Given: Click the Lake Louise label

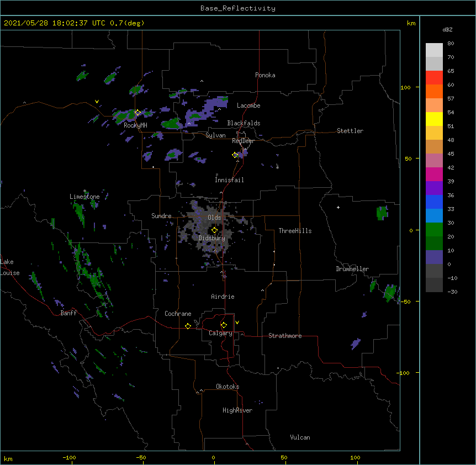Looking at the screenshot, I should (9, 267).
